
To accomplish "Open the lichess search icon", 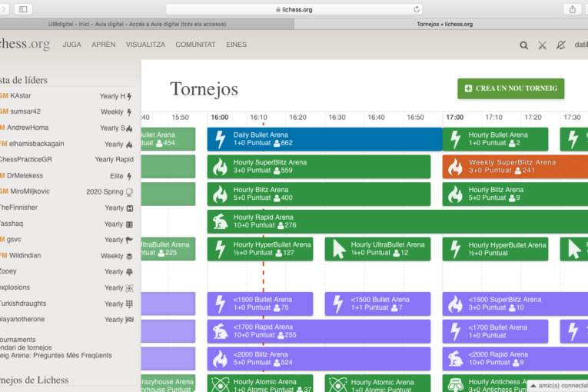I will click(x=524, y=45).
